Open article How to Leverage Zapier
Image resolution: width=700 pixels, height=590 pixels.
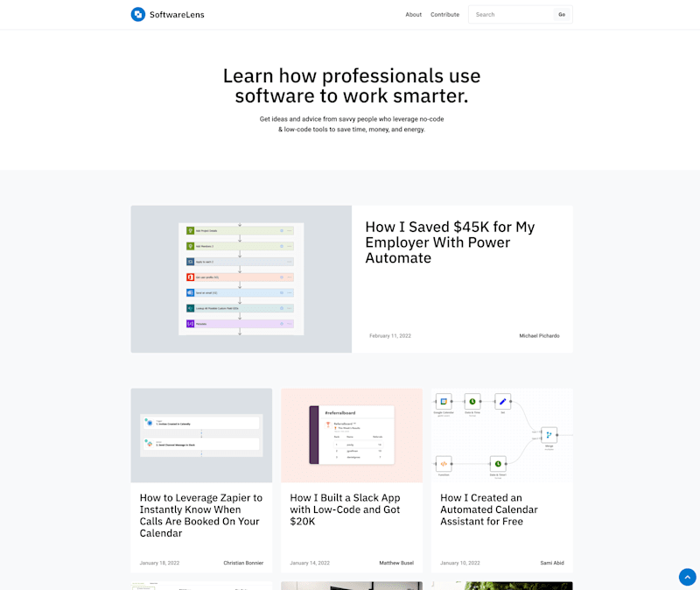(201, 516)
